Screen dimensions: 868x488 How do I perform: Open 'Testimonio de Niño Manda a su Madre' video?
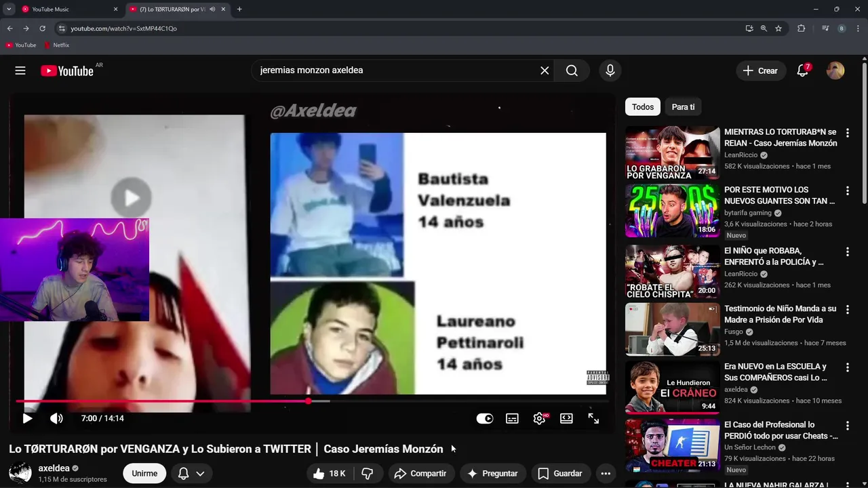pos(780,314)
